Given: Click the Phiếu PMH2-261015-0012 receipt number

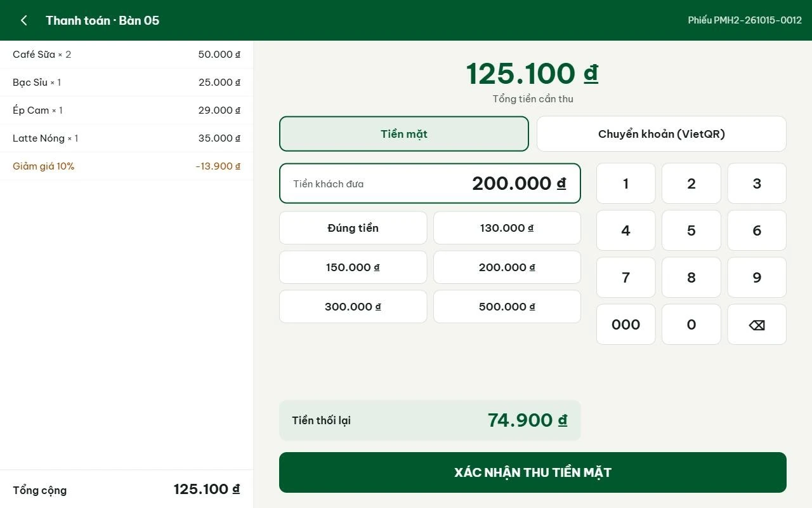Looking at the screenshot, I should coord(745,20).
